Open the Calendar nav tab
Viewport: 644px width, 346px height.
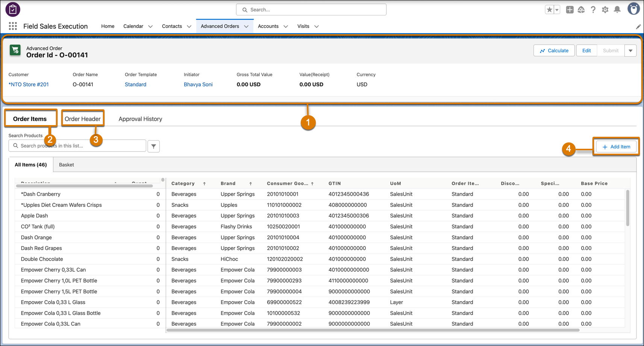click(133, 26)
